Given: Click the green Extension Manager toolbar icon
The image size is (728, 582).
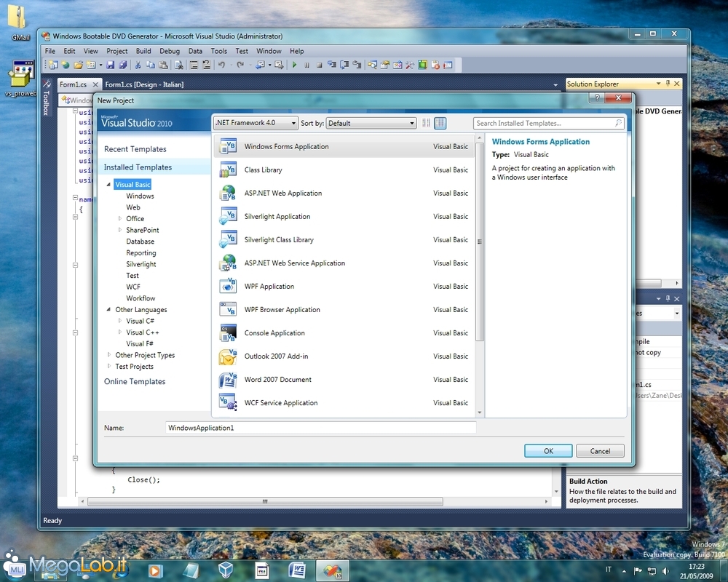Looking at the screenshot, I should coord(422,65).
